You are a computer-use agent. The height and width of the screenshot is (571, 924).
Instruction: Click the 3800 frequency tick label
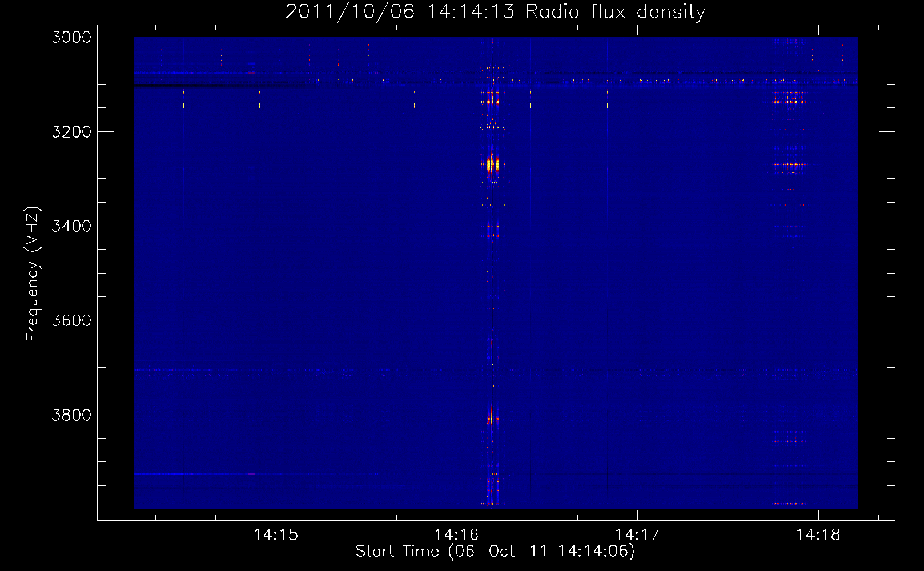point(71,415)
